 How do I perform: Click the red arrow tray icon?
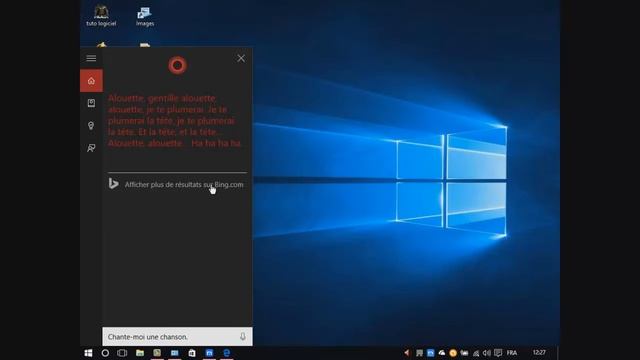pos(407,353)
